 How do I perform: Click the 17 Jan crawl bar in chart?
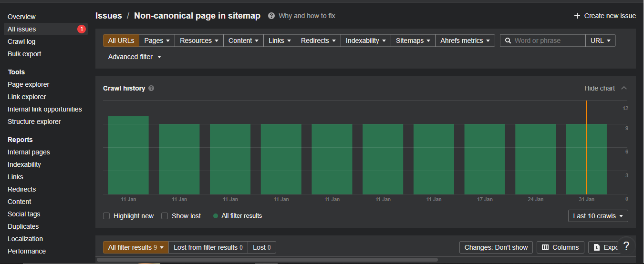pos(485,159)
